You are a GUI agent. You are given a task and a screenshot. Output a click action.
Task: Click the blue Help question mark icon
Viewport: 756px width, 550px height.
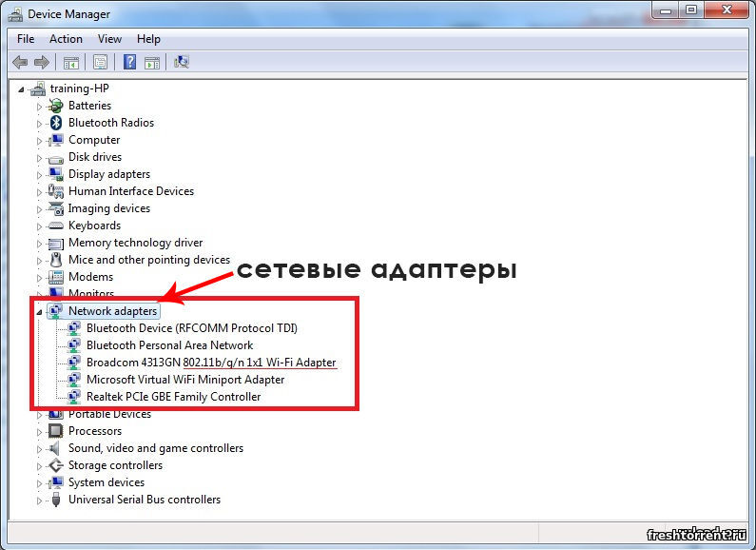tap(129, 63)
